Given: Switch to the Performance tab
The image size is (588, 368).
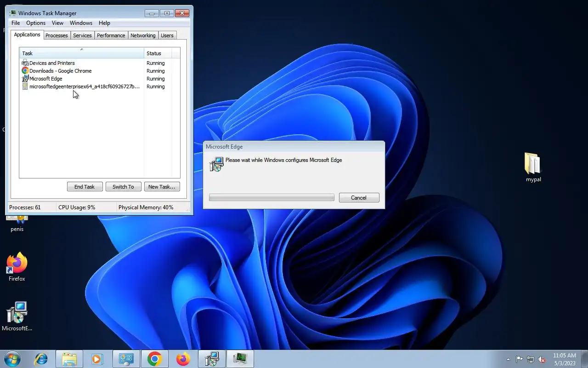Looking at the screenshot, I should pyautogui.click(x=111, y=35).
